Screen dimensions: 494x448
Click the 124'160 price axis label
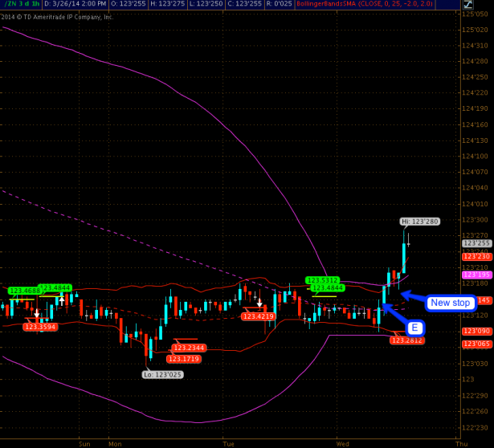tap(475, 124)
